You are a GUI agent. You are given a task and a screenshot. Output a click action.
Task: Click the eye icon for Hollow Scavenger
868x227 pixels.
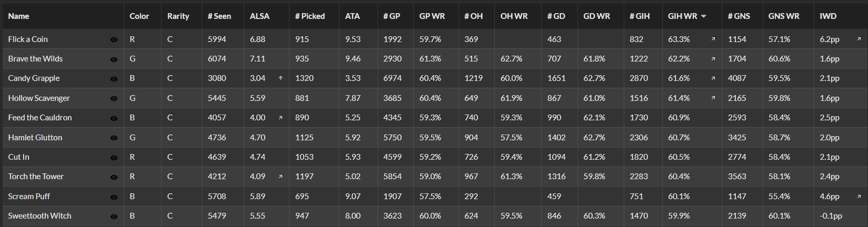click(x=114, y=99)
